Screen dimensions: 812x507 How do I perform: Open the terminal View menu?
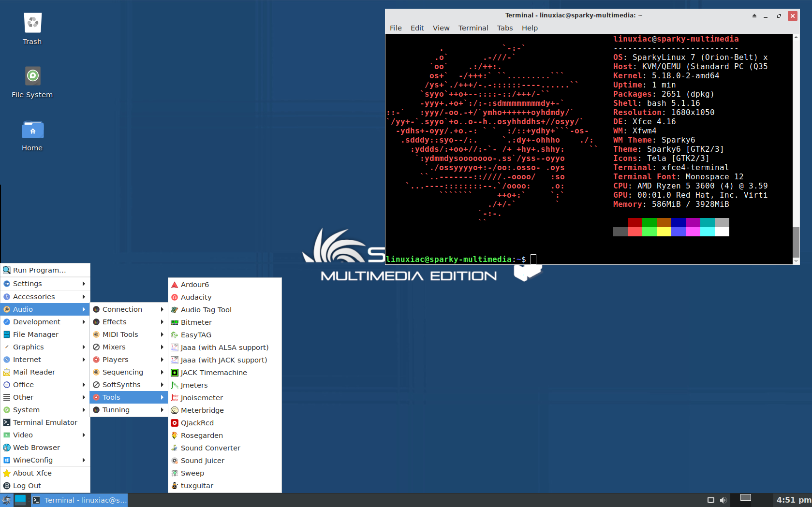click(x=441, y=28)
